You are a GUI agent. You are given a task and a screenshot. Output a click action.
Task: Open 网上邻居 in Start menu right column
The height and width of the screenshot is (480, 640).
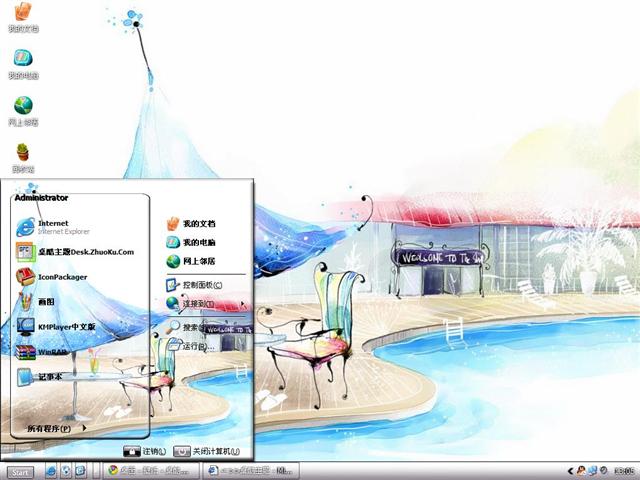[191, 261]
